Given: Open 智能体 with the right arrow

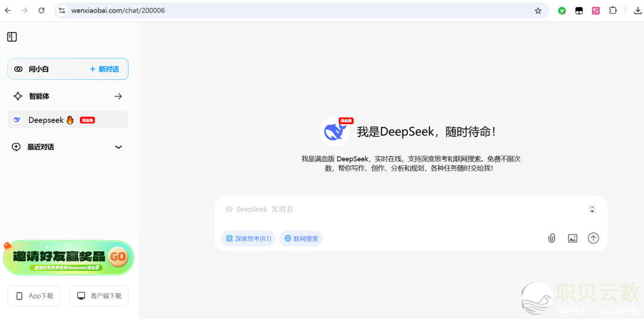Looking at the screenshot, I should coord(118,97).
